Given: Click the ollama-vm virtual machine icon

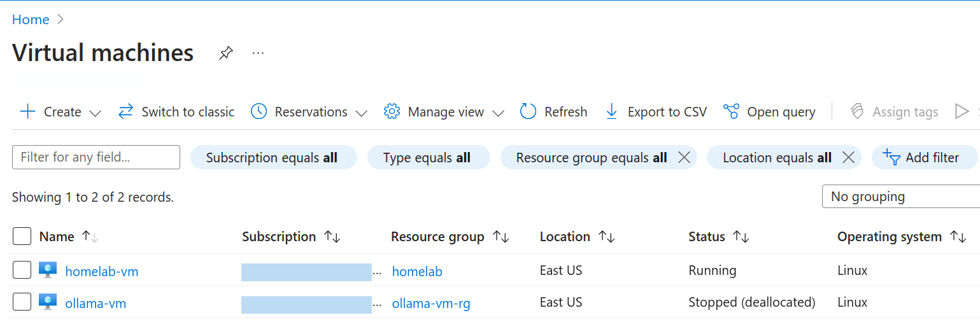Looking at the screenshot, I should pyautogui.click(x=48, y=302).
